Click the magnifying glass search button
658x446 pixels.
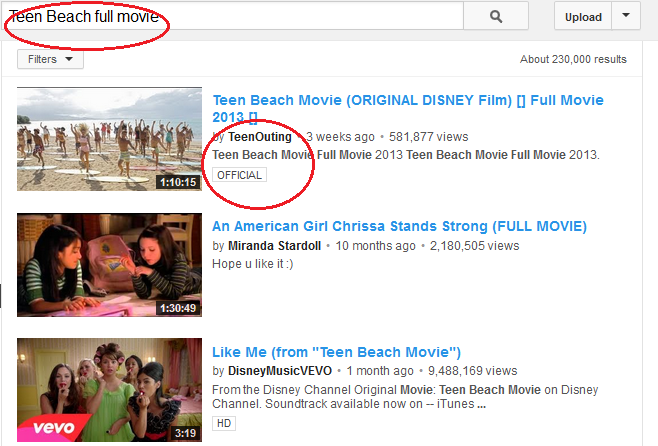(x=496, y=16)
